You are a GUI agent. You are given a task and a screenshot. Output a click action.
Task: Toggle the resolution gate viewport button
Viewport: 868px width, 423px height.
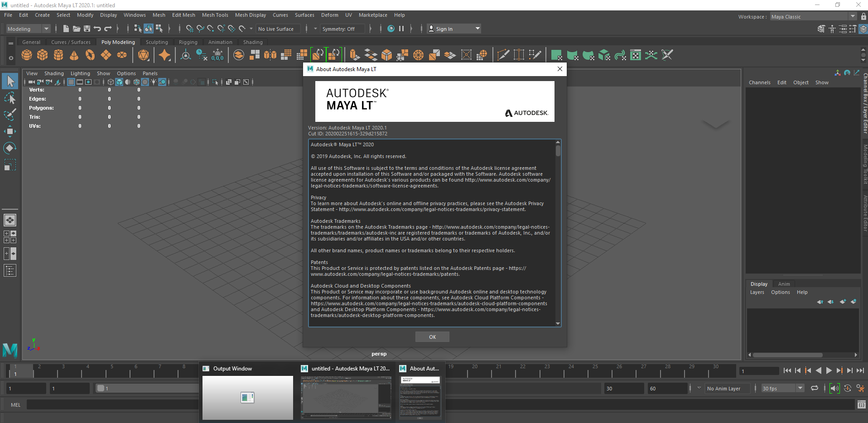coord(88,82)
